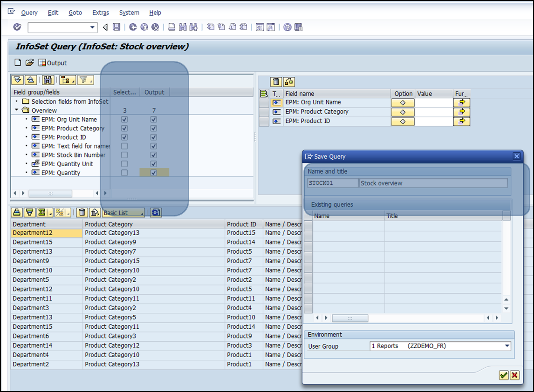Viewport: 534px width, 392px height.
Task: Click the Open query folder icon
Action: (29, 62)
